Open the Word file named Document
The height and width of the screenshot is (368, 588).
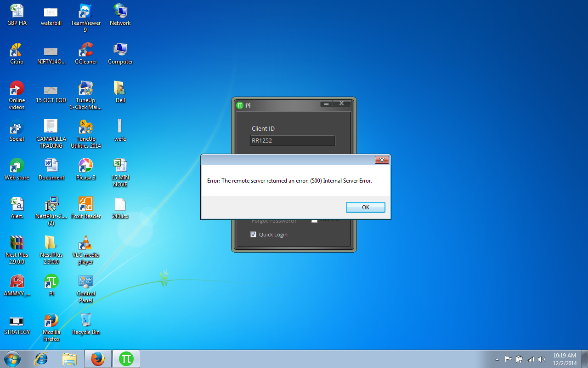coord(51,170)
